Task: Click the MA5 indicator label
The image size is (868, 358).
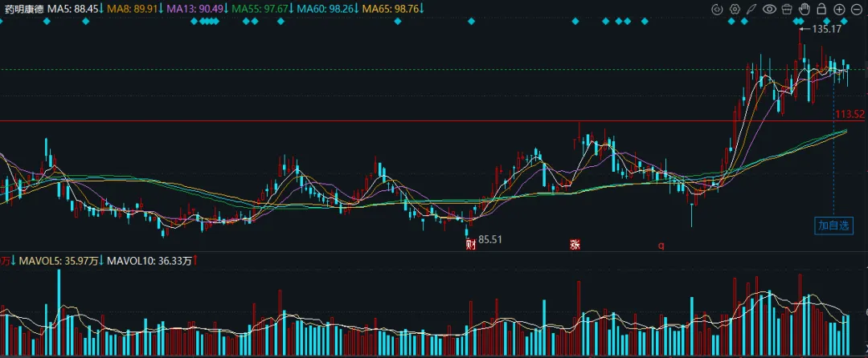Action: 75,9
